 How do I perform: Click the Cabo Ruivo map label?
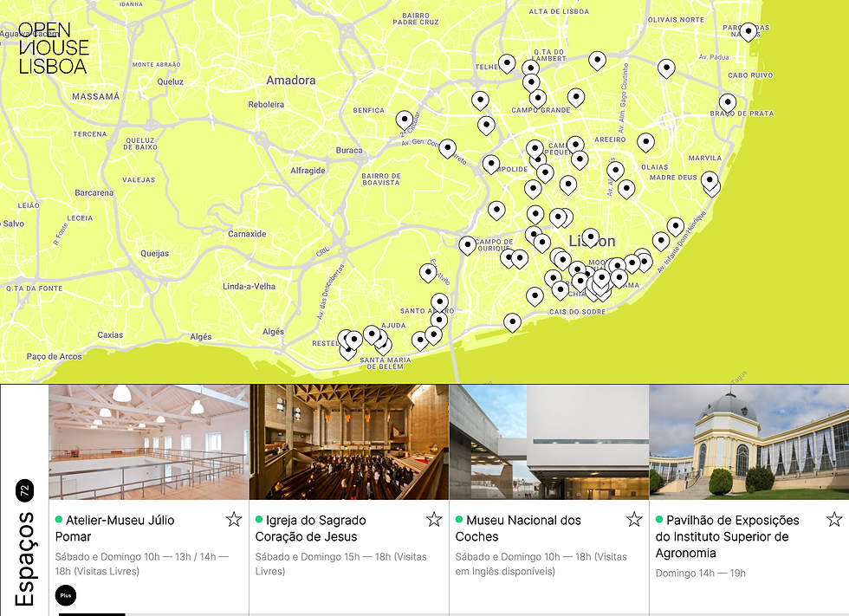point(750,75)
